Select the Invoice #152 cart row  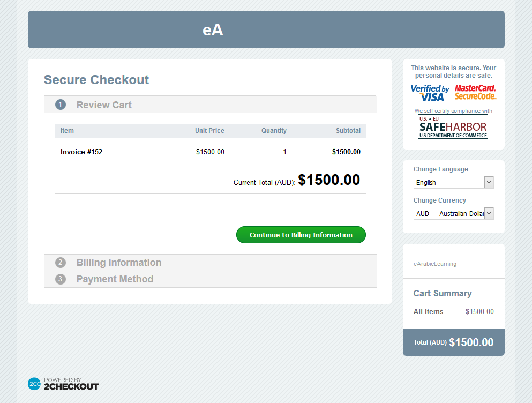[x=210, y=152]
